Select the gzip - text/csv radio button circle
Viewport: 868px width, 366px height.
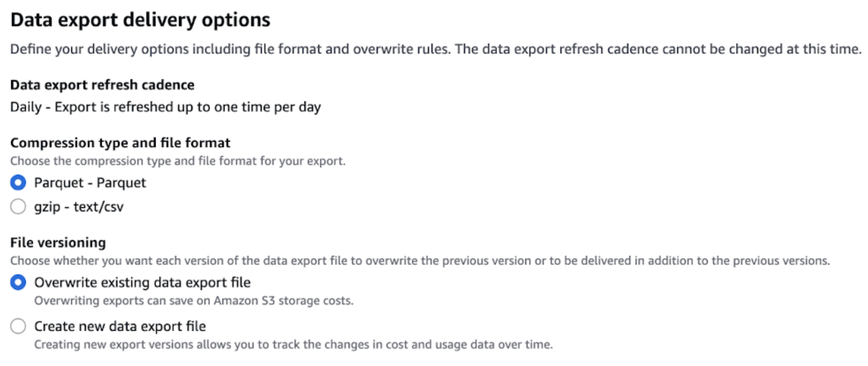[18, 207]
